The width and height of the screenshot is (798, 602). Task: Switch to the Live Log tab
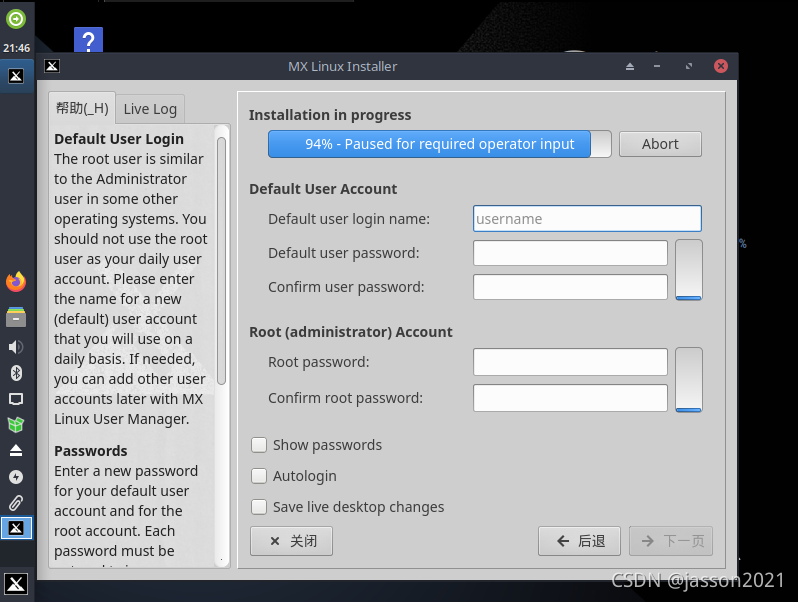(x=150, y=109)
